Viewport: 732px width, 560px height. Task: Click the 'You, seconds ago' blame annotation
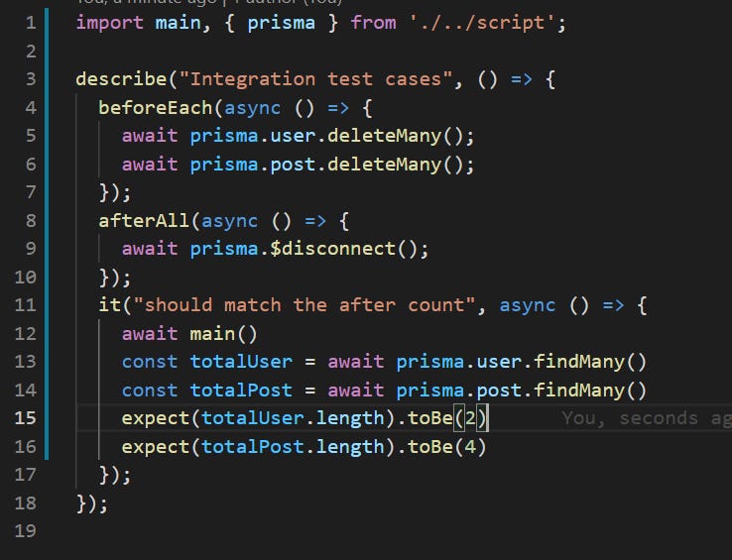(x=647, y=418)
